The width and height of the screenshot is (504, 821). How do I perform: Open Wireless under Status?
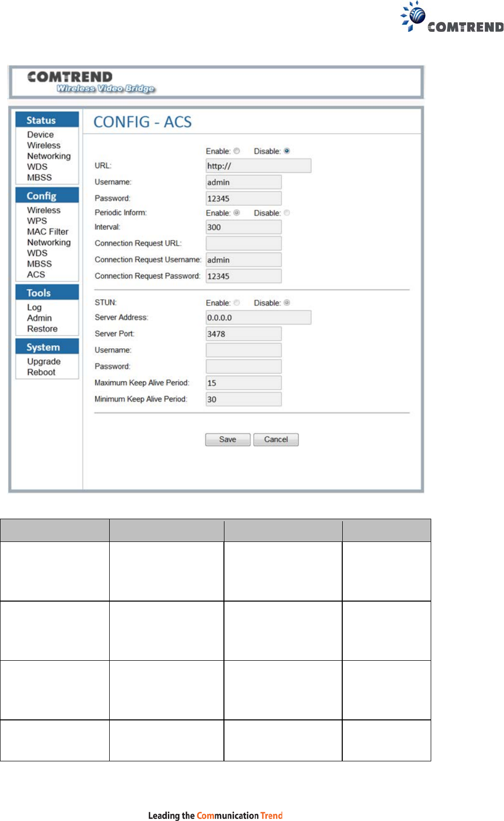pos(43,145)
